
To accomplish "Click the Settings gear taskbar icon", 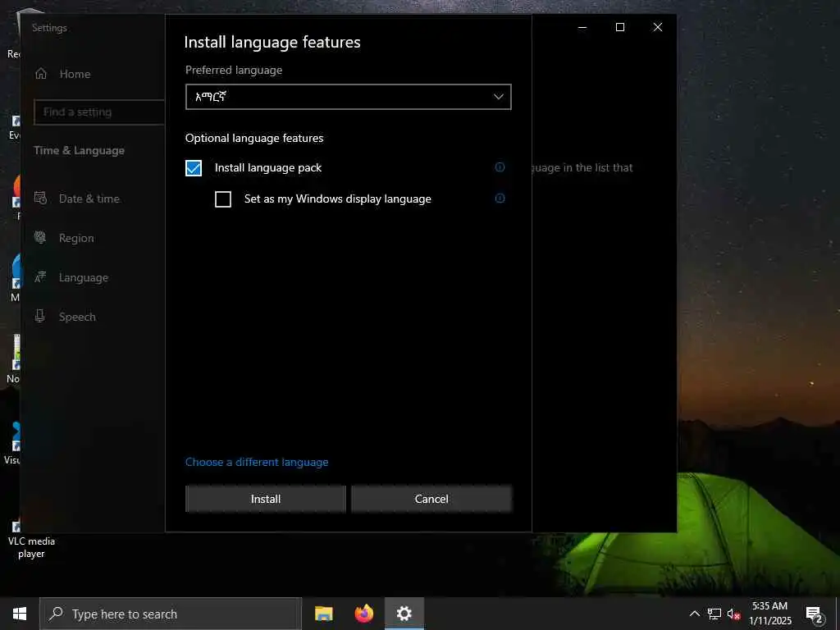I will (404, 614).
